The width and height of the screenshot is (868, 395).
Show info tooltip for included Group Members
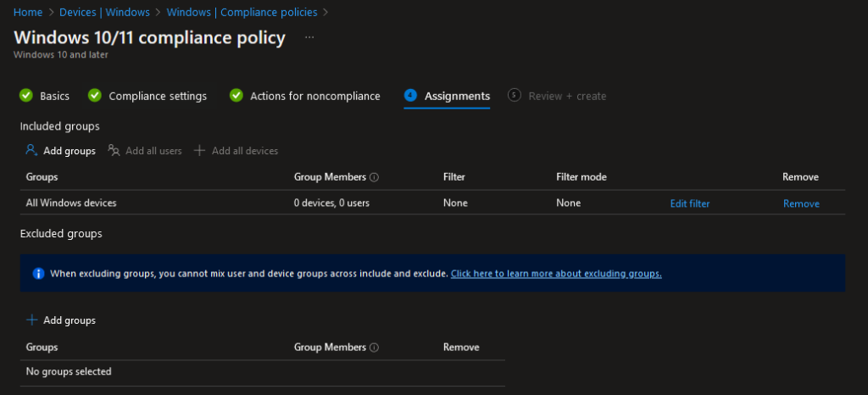(x=374, y=178)
